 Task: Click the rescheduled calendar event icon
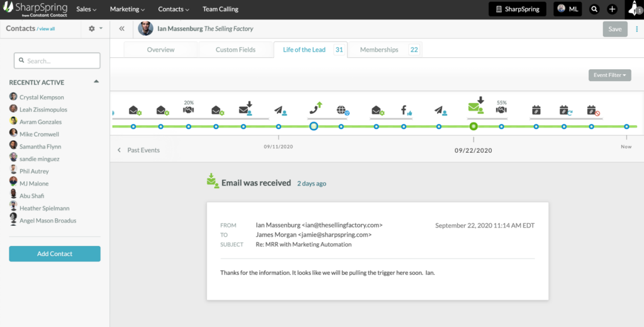coord(565,110)
